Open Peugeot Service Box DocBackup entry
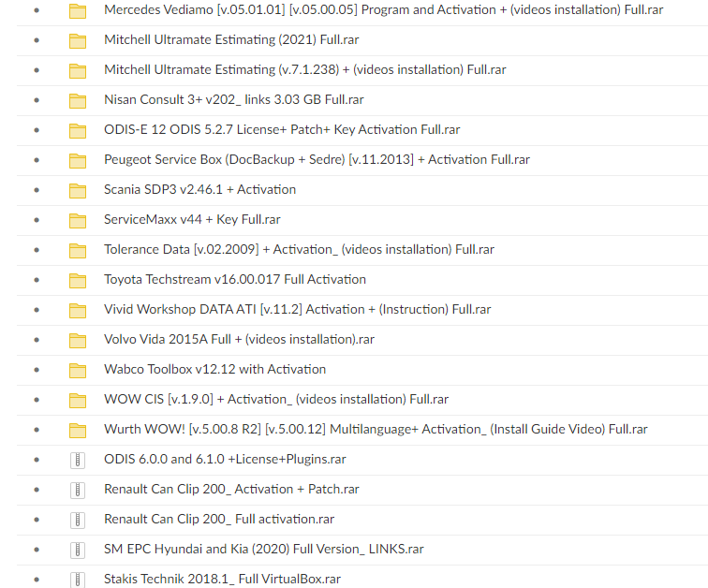708x588 pixels. pos(317,160)
